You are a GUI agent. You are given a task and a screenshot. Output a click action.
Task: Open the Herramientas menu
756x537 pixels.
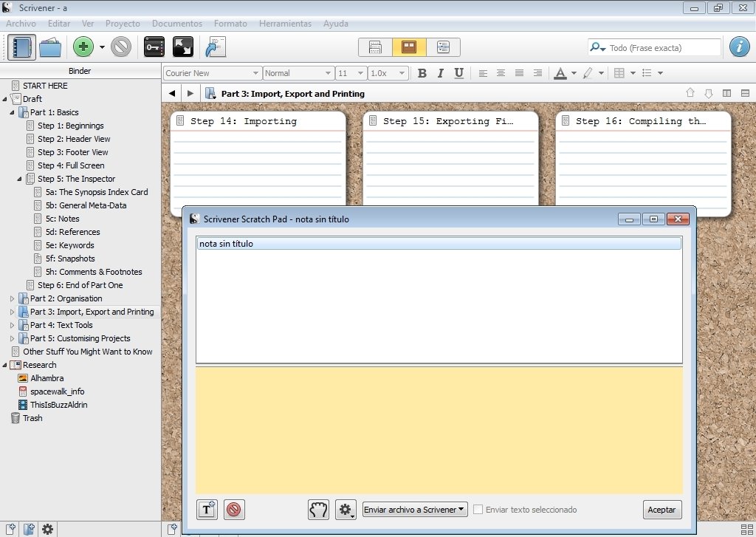285,23
